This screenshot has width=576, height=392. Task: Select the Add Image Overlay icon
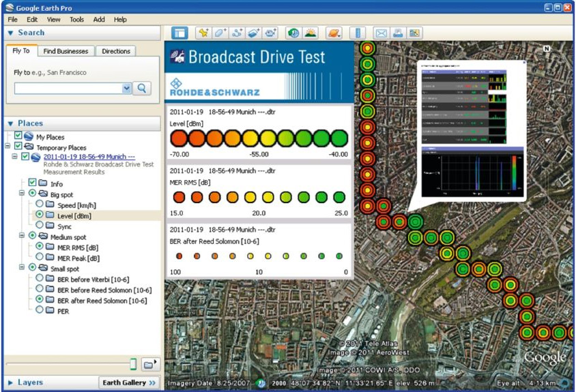[253, 33]
